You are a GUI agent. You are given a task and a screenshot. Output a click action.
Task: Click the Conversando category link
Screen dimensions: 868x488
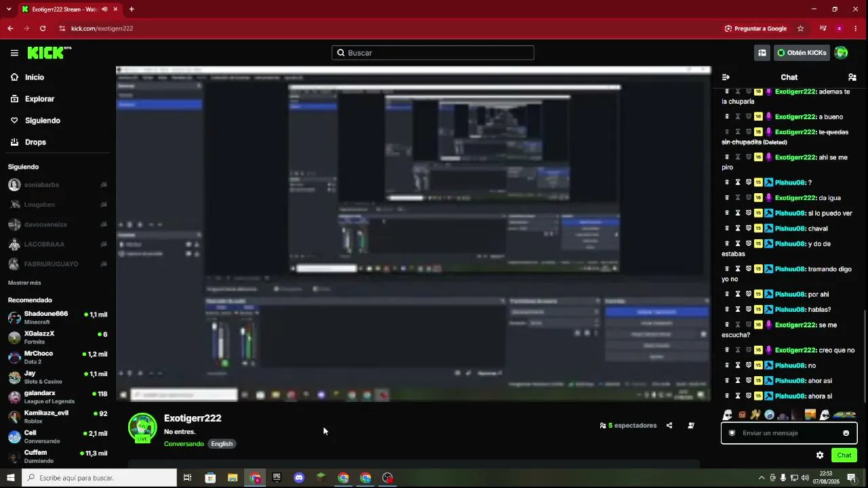point(184,444)
